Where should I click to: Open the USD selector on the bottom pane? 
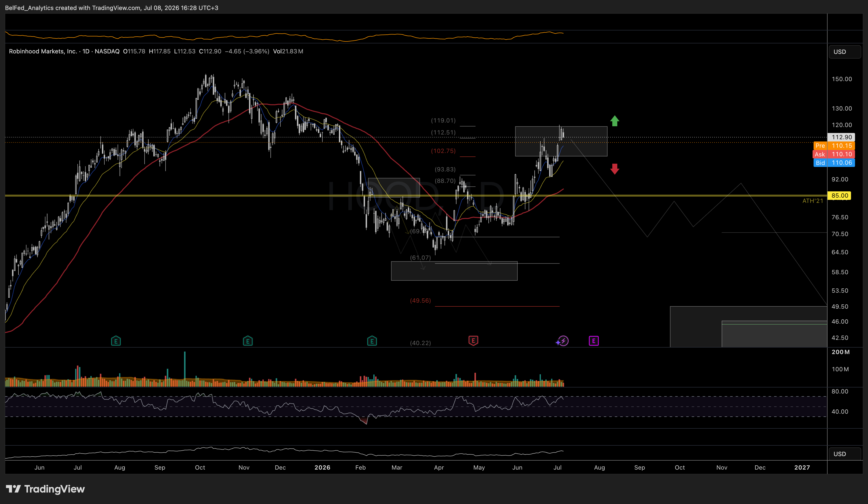click(845, 454)
